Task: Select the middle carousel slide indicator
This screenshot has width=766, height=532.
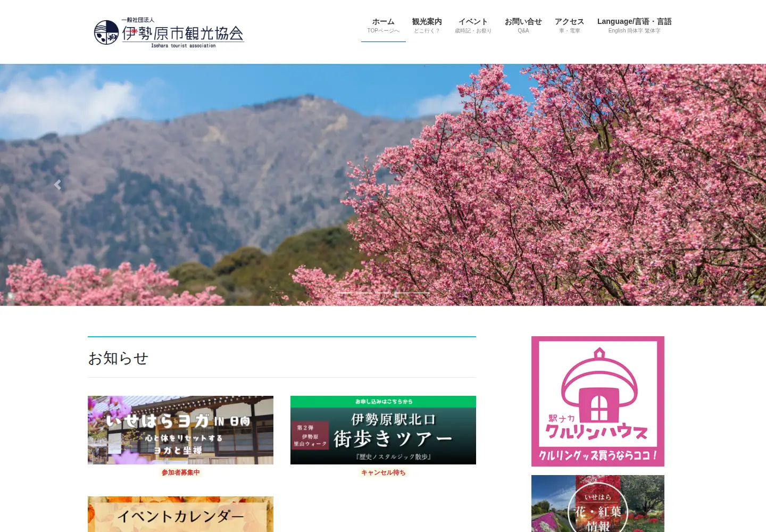Action: click(382, 293)
